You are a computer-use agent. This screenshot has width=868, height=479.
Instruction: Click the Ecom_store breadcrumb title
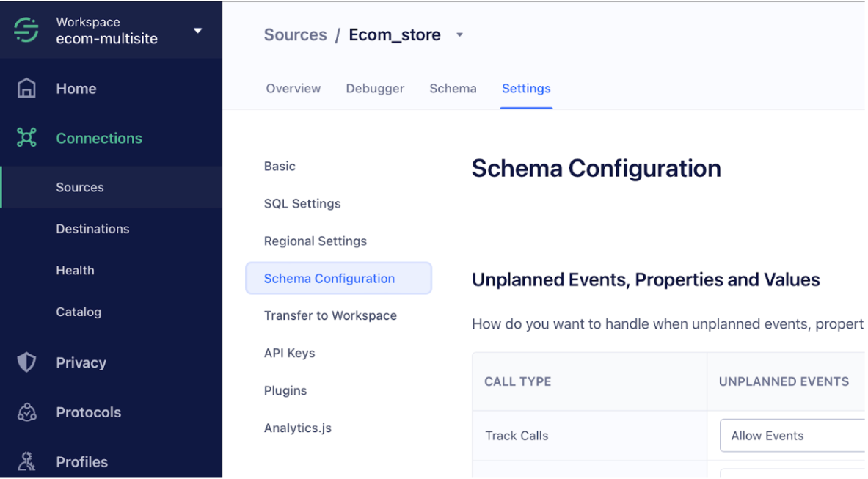point(395,35)
